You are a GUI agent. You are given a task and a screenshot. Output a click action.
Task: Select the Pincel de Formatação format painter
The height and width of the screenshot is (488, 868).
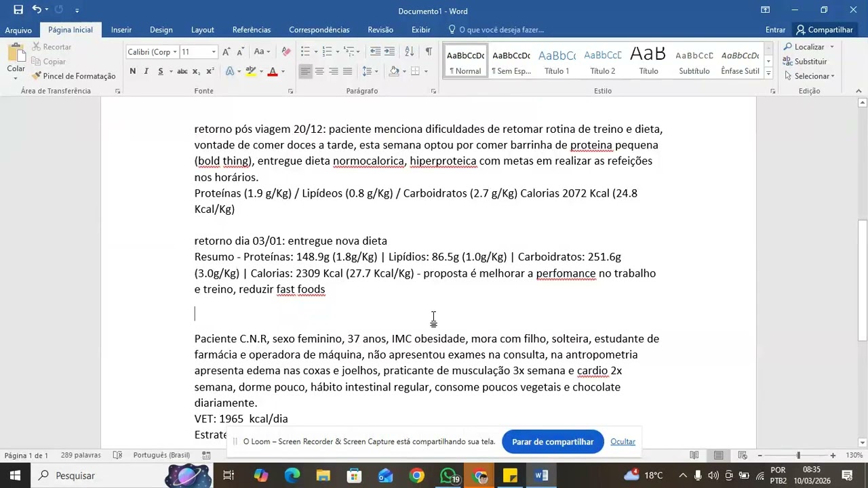click(73, 76)
